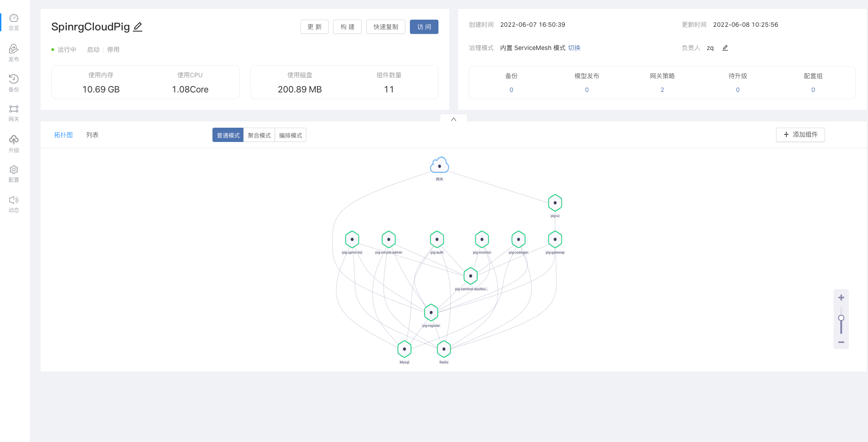Image resolution: width=868 pixels, height=442 pixels.
Task: Switch to 聚合模式 view mode
Action: (x=259, y=135)
